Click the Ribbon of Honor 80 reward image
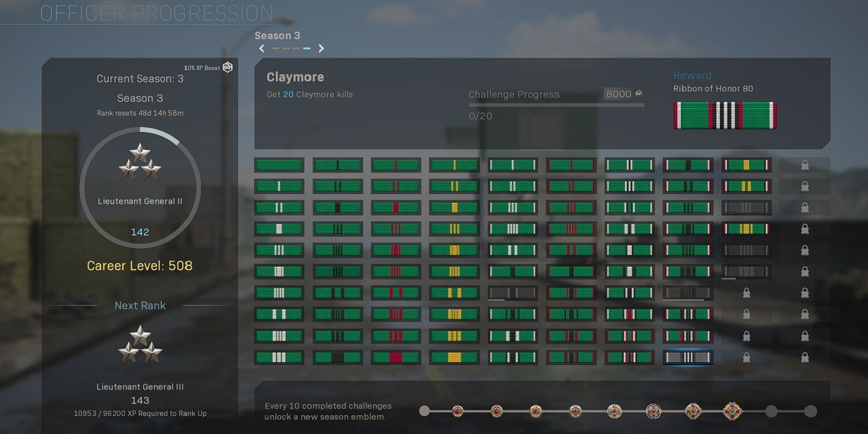868x434 pixels. [x=725, y=115]
